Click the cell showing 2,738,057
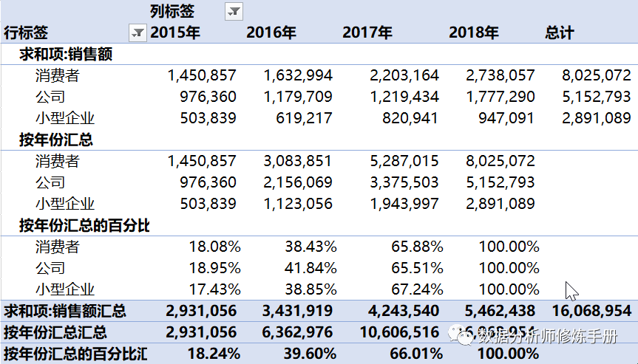This screenshot has height=364, width=638. tap(500, 75)
